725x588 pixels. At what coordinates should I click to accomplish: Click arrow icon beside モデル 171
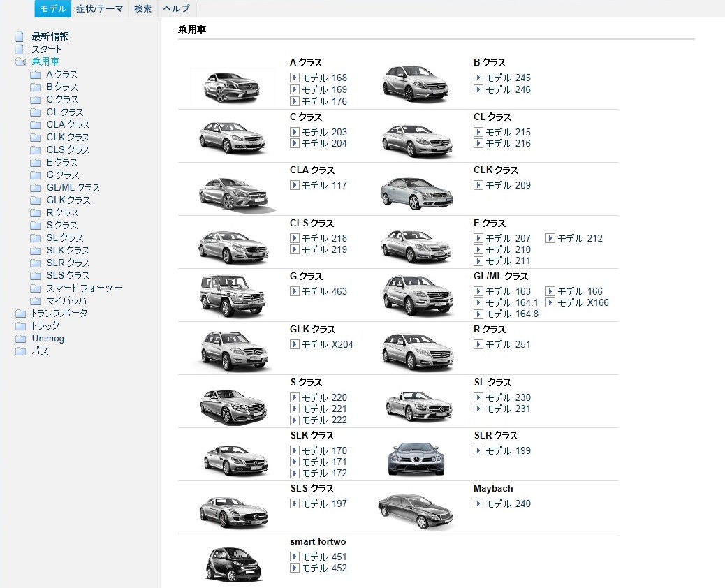tap(295, 462)
